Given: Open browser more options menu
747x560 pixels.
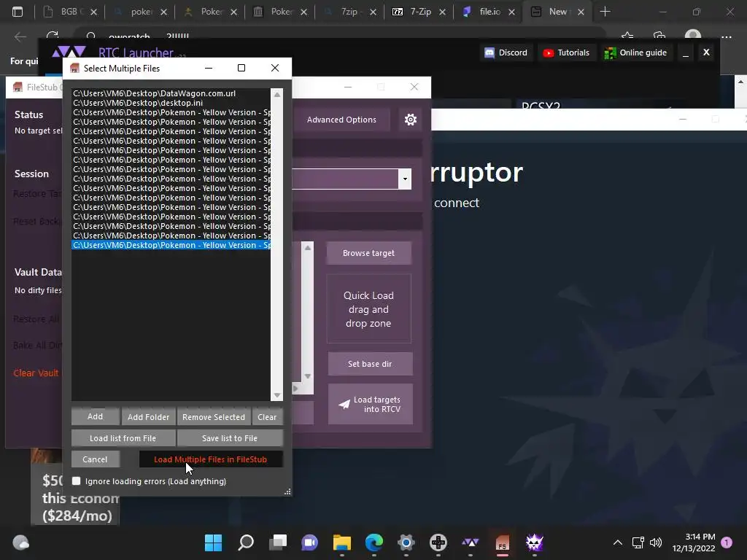Looking at the screenshot, I should tap(726, 36).
